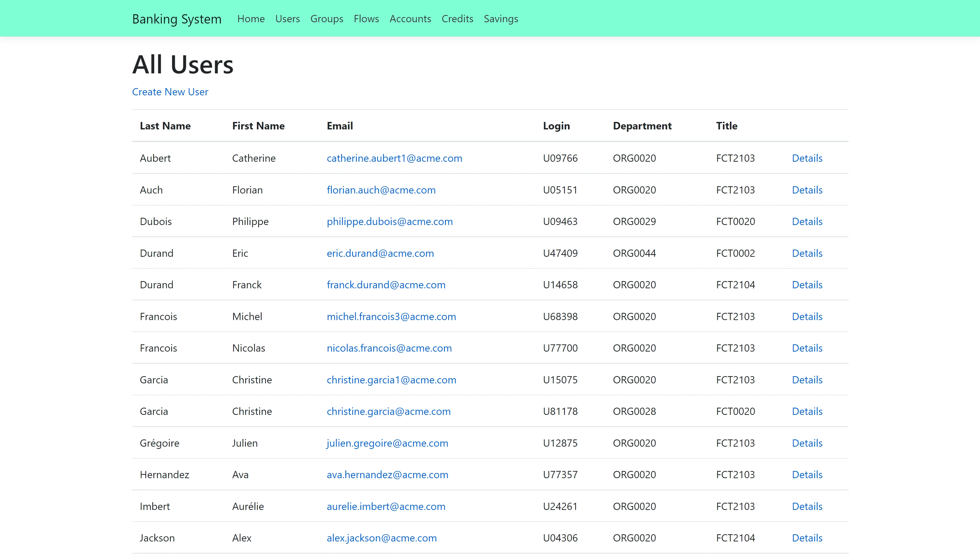Image resolution: width=980 pixels, height=558 pixels.
Task: Open the Savings nav item
Action: click(501, 19)
